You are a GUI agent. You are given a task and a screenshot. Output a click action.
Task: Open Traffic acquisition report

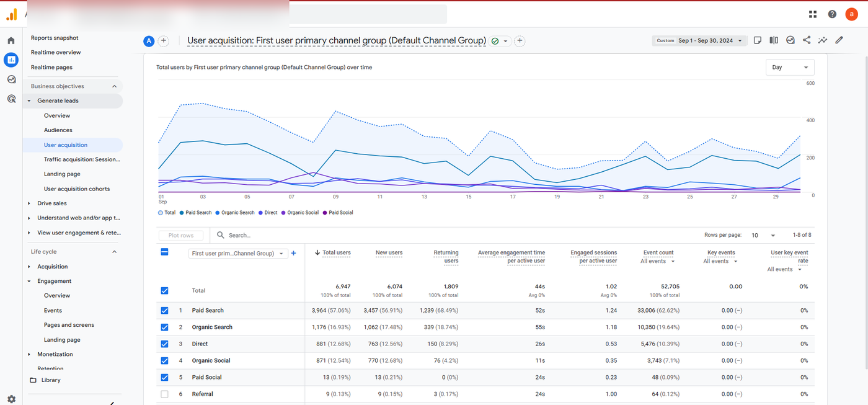pyautogui.click(x=82, y=159)
